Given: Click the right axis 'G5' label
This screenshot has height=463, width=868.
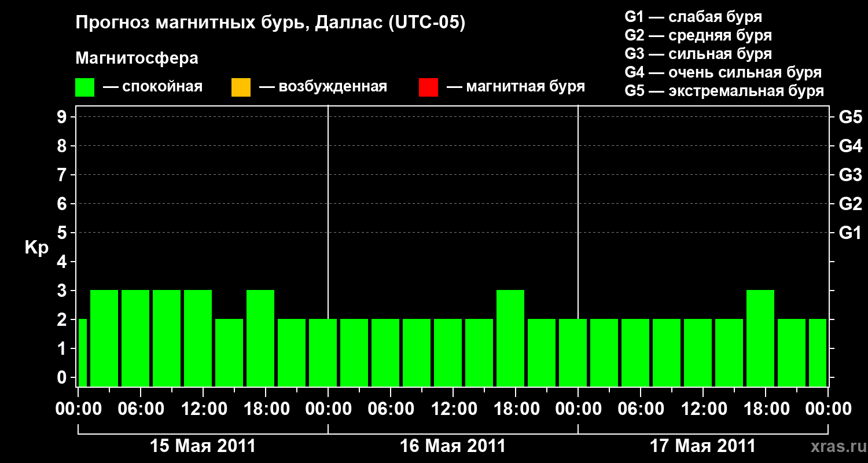Looking at the screenshot, I should [851, 117].
